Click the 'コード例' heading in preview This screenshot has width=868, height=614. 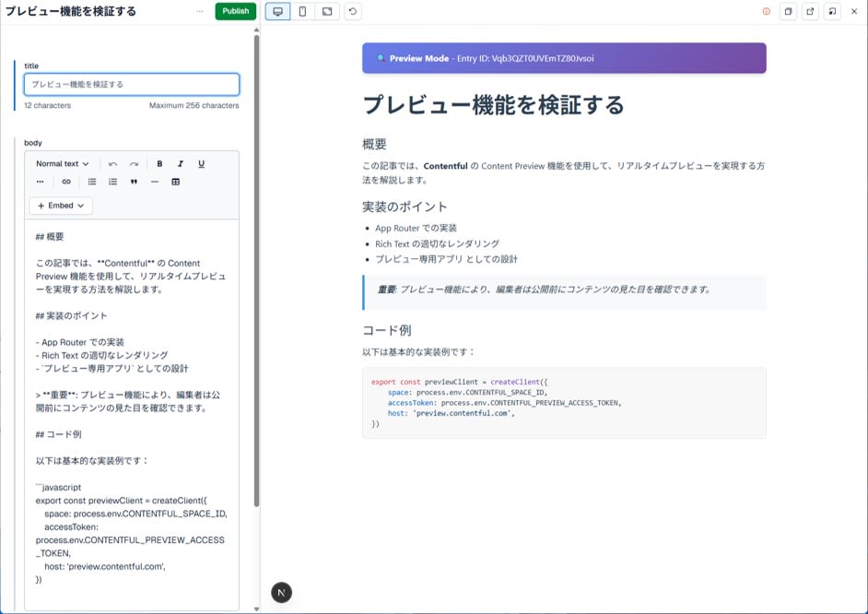(387, 330)
